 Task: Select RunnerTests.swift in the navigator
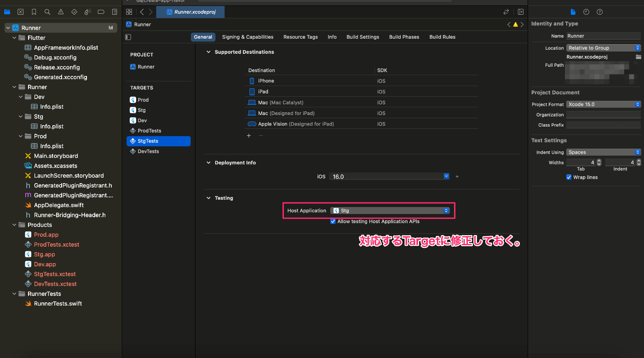click(x=58, y=304)
